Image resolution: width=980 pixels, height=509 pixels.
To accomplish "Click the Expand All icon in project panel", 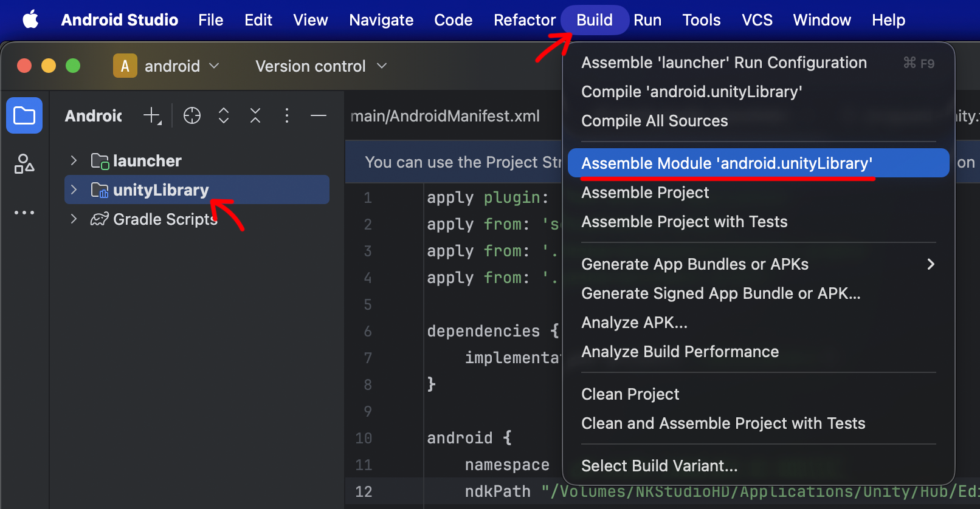I will click(224, 115).
